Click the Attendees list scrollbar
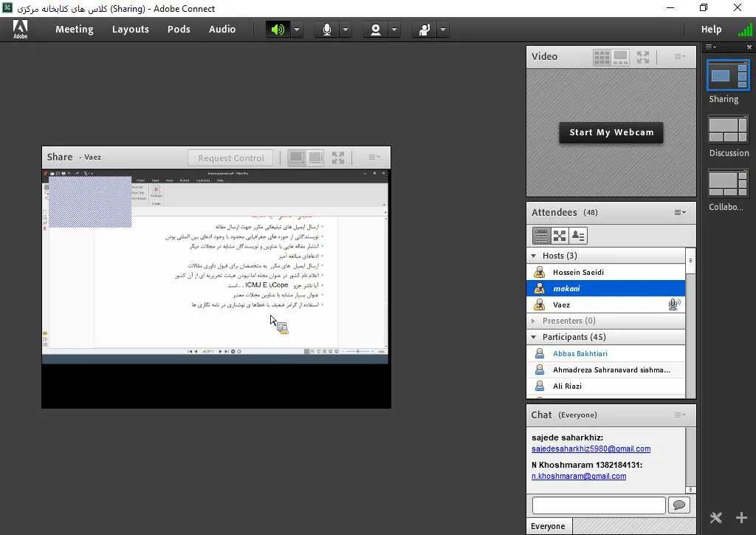 [x=690, y=322]
